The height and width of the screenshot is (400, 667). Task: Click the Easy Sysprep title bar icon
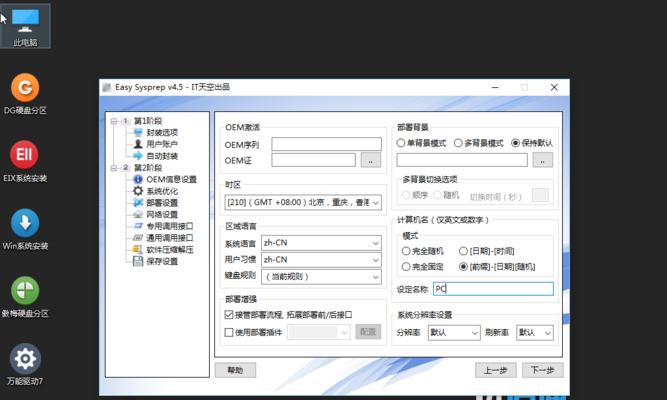click(x=107, y=87)
